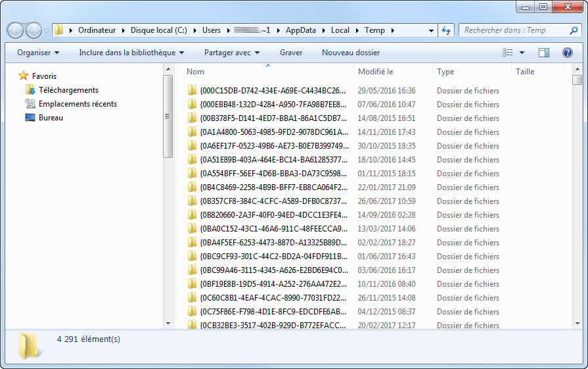
Task: Expand the Organiser dropdown menu
Action: click(x=38, y=53)
